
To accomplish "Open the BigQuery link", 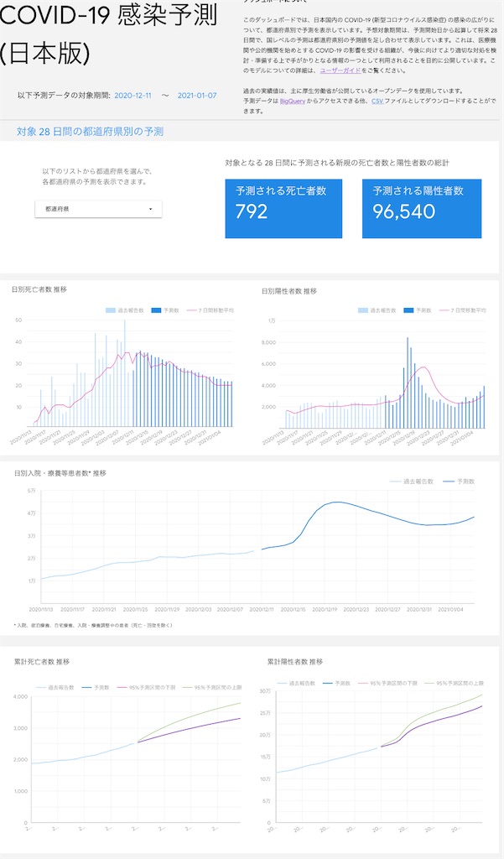I will [x=293, y=102].
